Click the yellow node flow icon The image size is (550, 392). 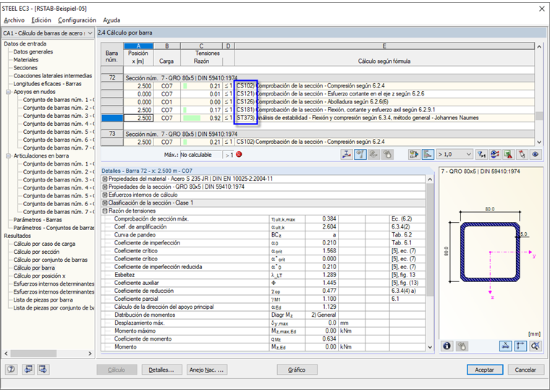point(414,154)
